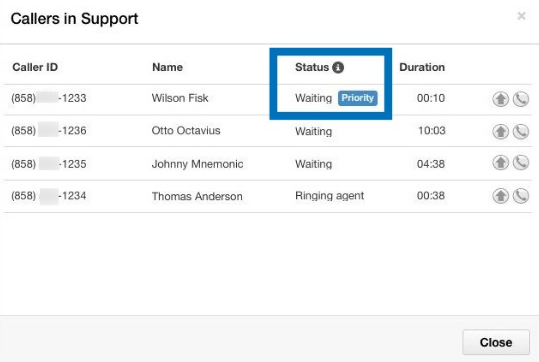Click the up arrow icon for Johnny Mnemonic

[500, 163]
